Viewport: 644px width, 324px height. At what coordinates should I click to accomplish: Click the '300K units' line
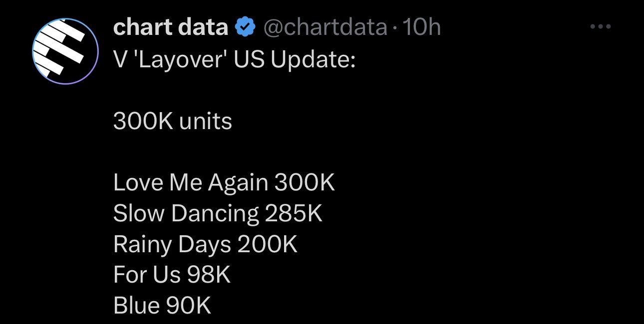point(173,121)
